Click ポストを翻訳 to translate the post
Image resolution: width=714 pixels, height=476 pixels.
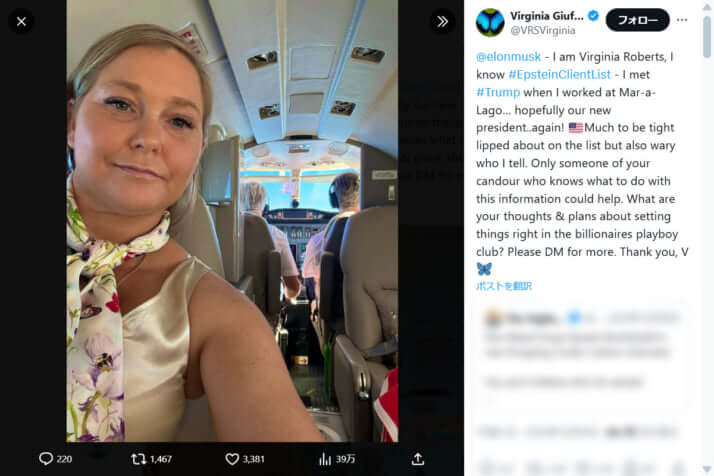click(x=504, y=286)
